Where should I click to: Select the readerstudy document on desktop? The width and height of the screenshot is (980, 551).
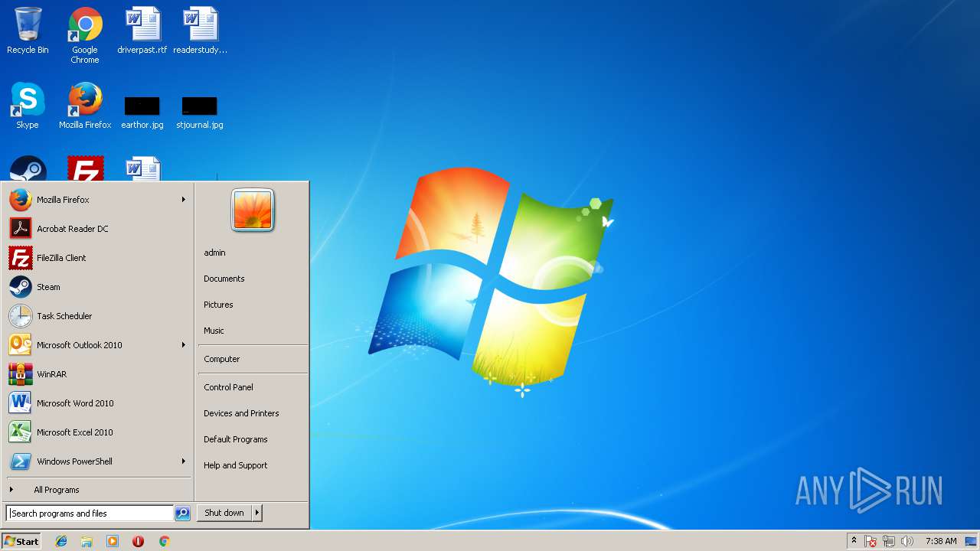click(200, 31)
